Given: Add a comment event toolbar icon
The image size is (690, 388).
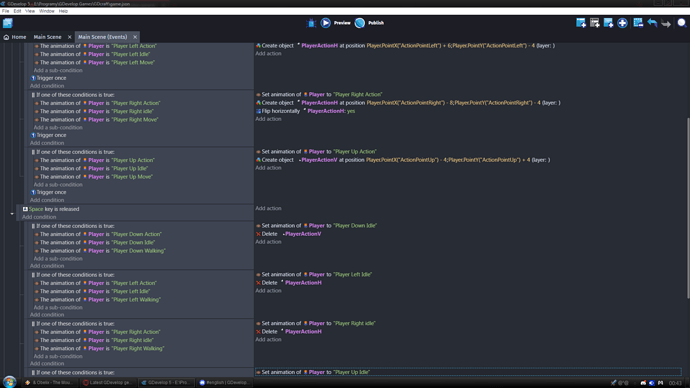Looking at the screenshot, I should [x=609, y=23].
